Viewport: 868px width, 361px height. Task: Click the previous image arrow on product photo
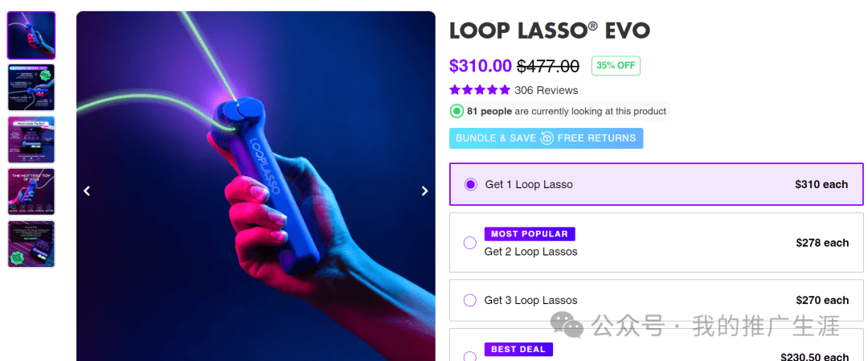87,191
